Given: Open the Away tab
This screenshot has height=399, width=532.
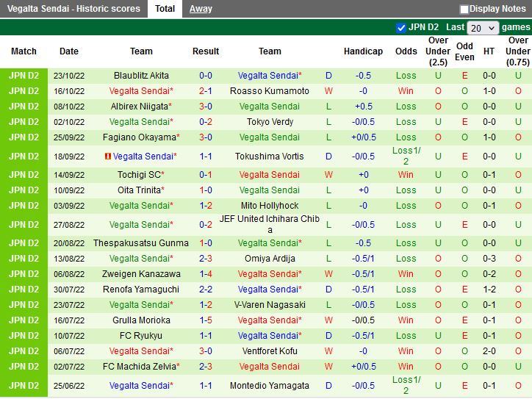Looking at the screenshot, I should pos(201,9).
